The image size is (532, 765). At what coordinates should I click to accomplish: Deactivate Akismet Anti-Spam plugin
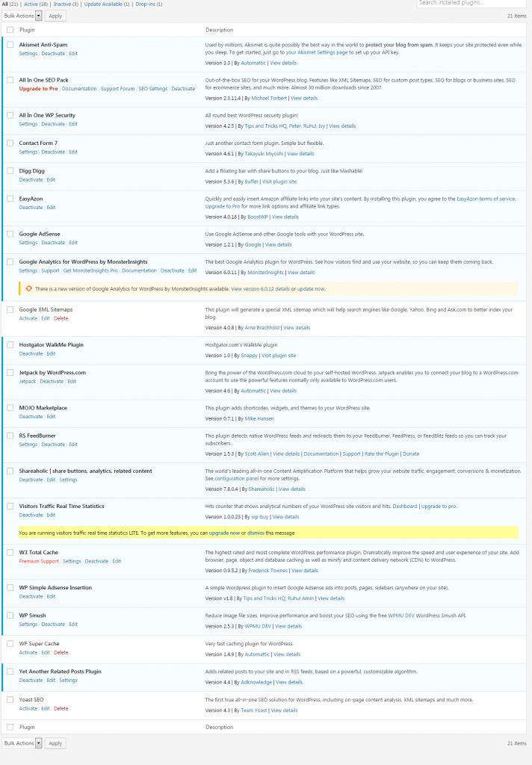[53, 54]
